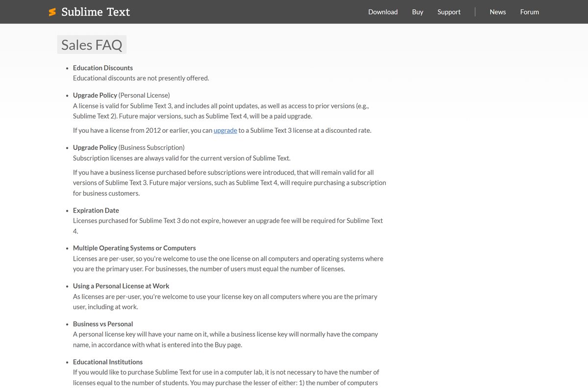
Task: Click the Sales FAQ heading
Action: coord(92,45)
